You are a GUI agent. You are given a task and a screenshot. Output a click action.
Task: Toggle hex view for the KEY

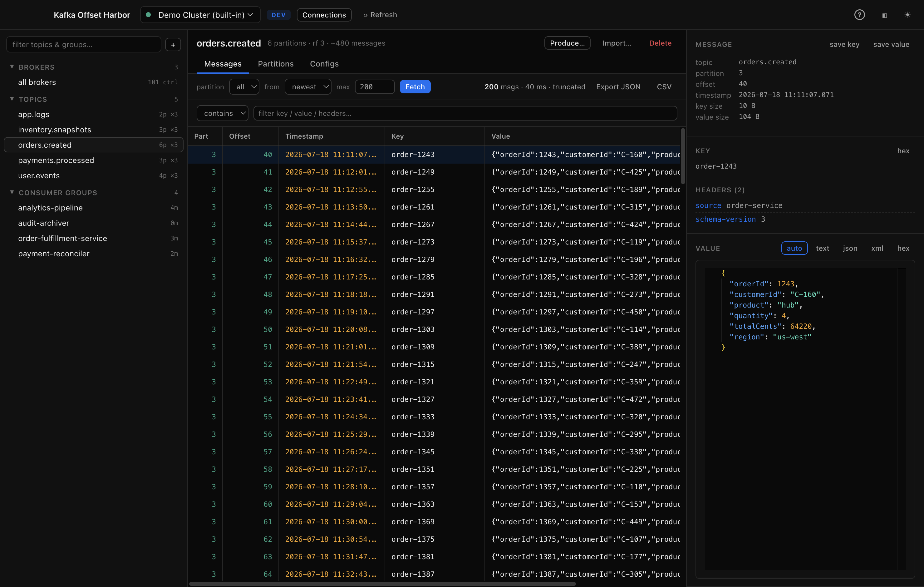click(903, 151)
